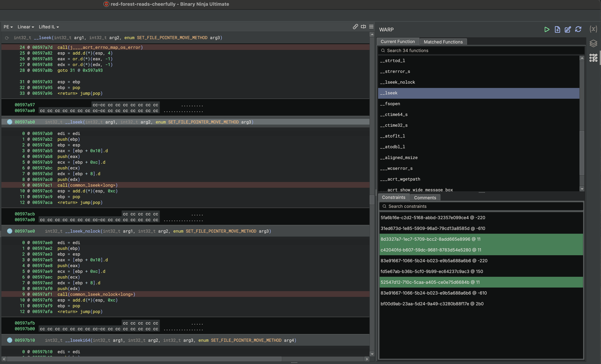The width and height of the screenshot is (601, 364).
Task: Select __lseek_nolock in the function list
Action: click(397, 82)
